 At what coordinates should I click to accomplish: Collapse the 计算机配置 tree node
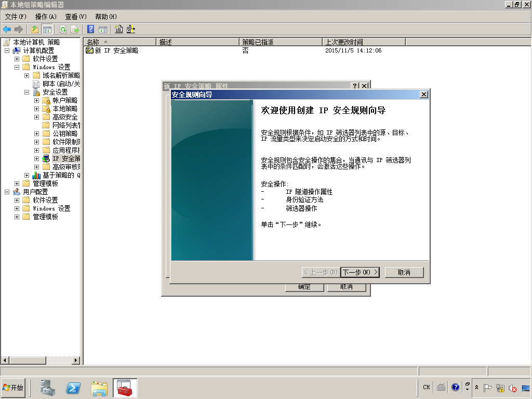(7, 50)
